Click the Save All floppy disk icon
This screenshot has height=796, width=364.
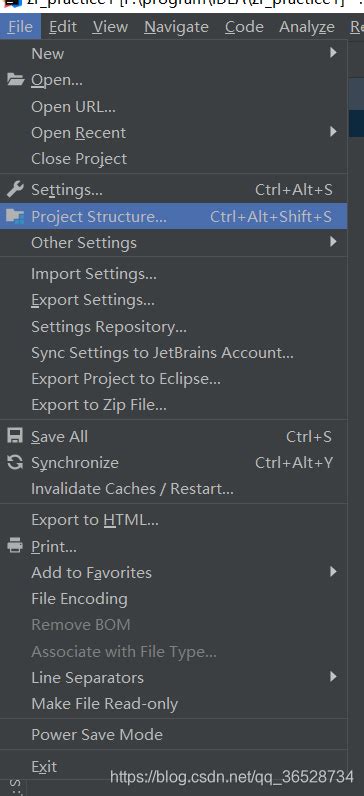pos(15,436)
